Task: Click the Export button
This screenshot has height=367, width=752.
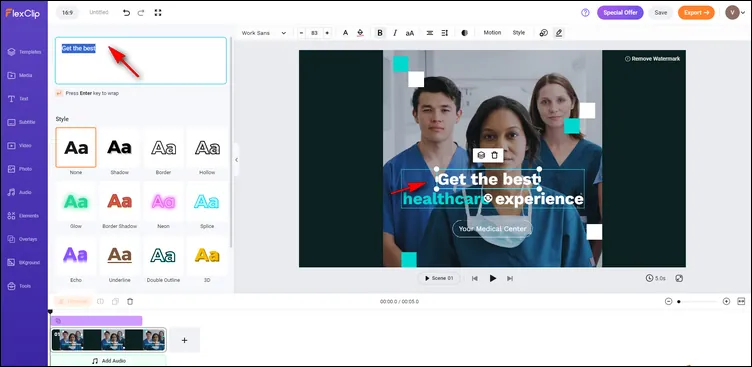Action: [696, 13]
